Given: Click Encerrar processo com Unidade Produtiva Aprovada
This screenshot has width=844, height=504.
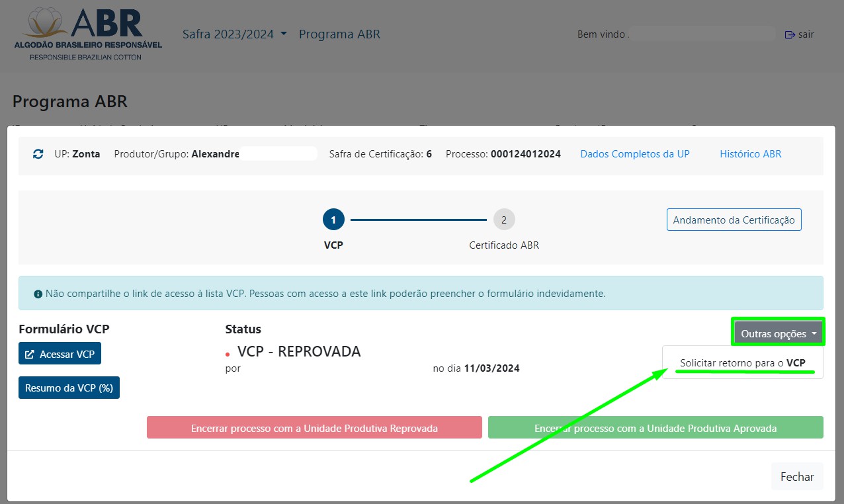Looking at the screenshot, I should pos(655,428).
